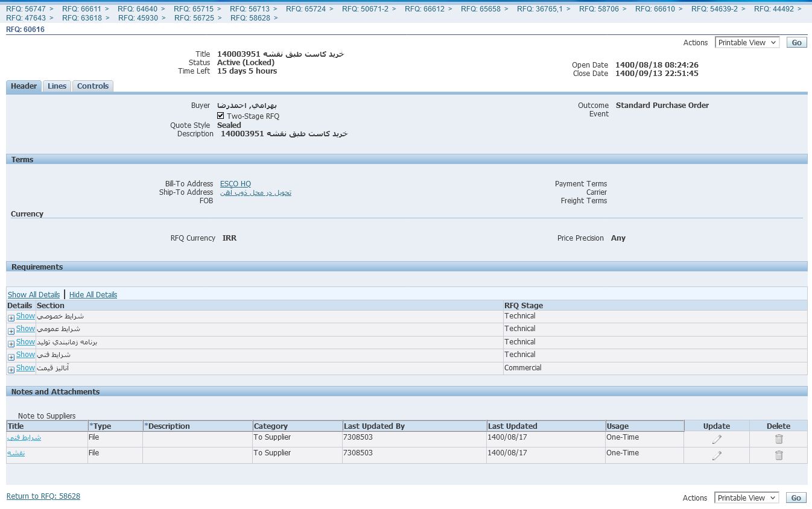Click Return to RFQ: 58628 link
Screen dimensions: 812x509
(43, 496)
